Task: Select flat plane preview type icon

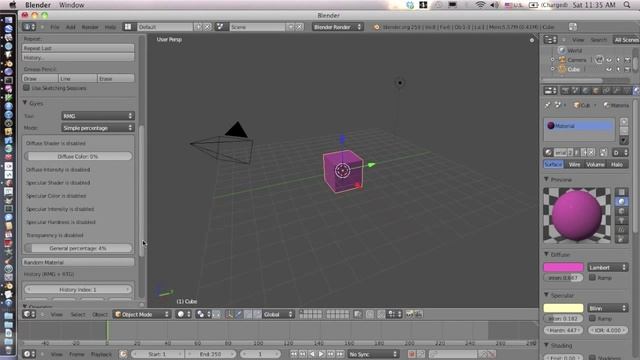Action: 621,192
